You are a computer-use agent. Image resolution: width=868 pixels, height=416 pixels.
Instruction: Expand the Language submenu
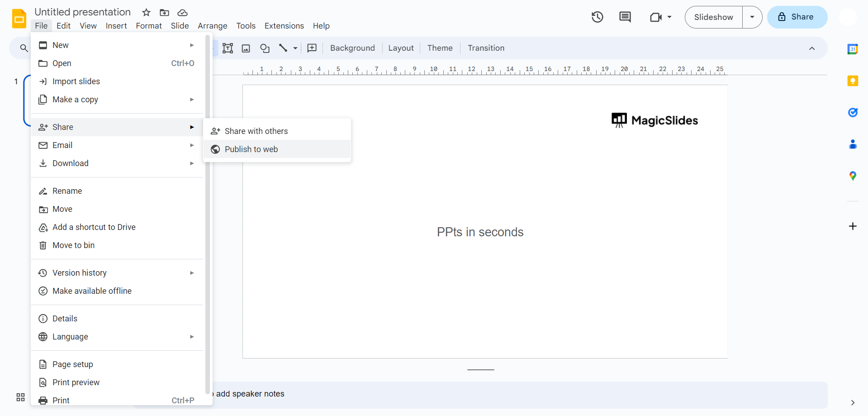coord(118,337)
